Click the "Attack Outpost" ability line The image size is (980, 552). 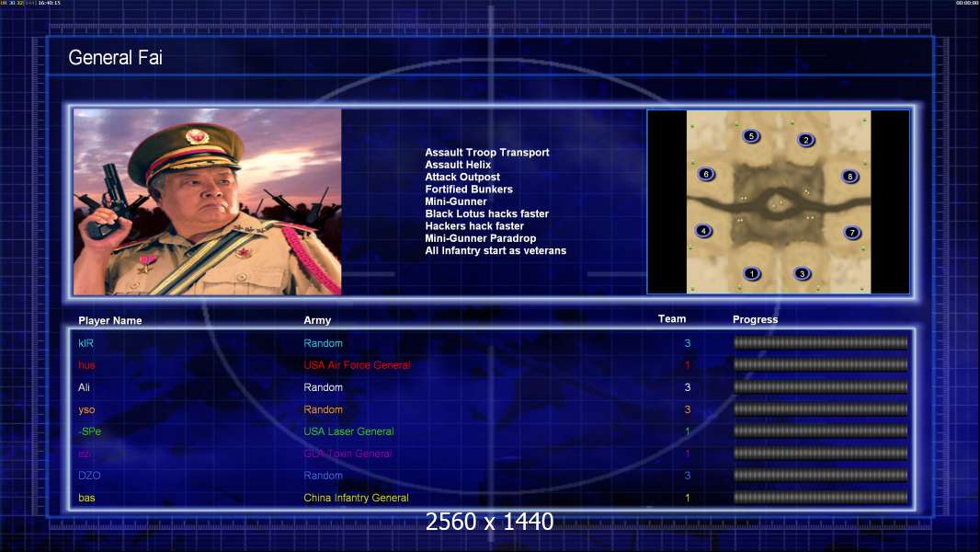point(462,177)
